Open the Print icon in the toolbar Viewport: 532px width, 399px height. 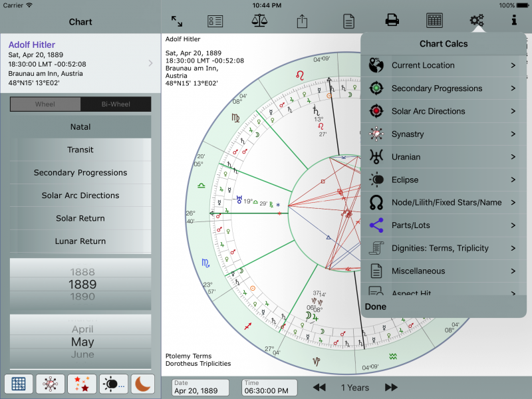point(392,21)
